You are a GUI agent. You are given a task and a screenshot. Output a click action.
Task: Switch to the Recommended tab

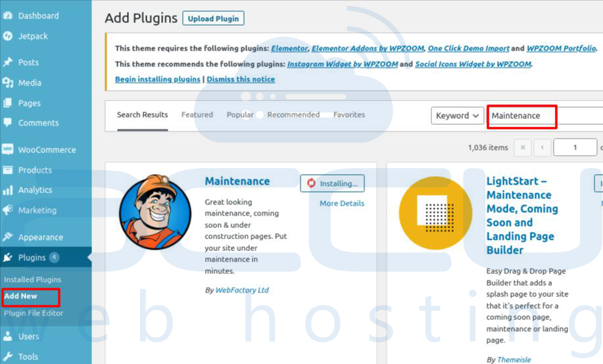click(293, 114)
